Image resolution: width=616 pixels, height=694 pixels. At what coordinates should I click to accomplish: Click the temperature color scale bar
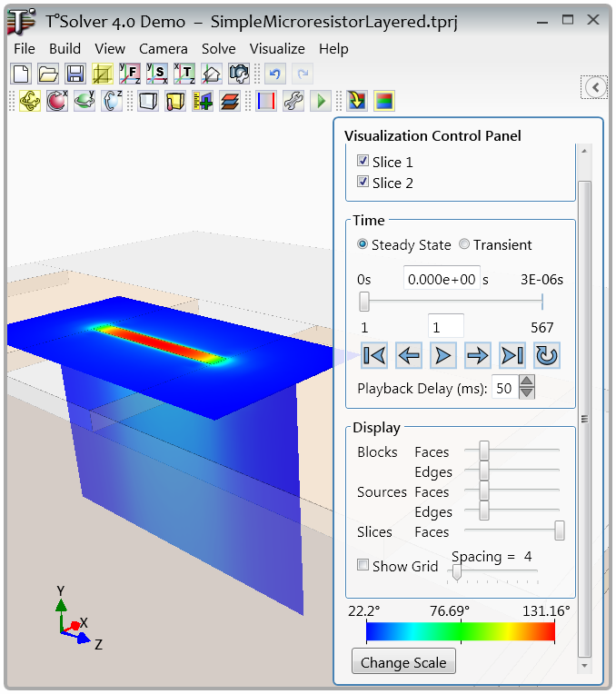[x=461, y=631]
